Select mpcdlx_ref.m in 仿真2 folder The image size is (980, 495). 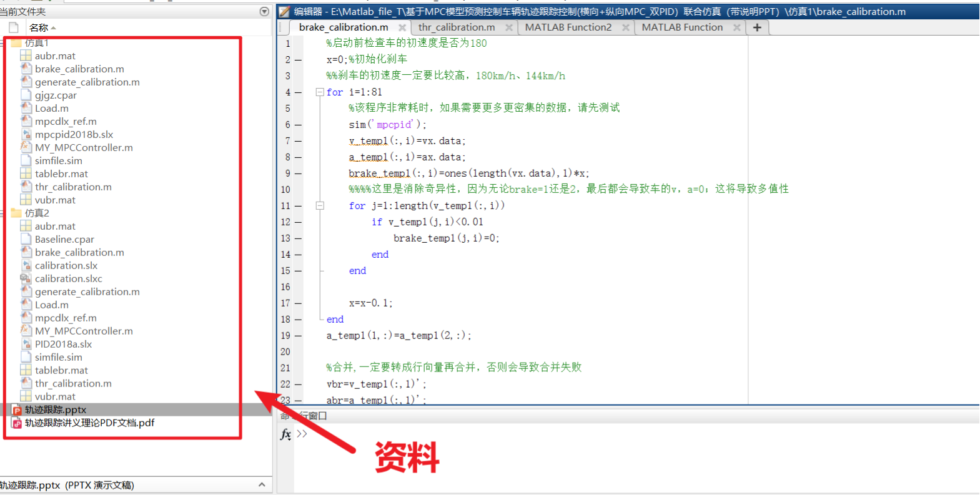click(x=66, y=318)
